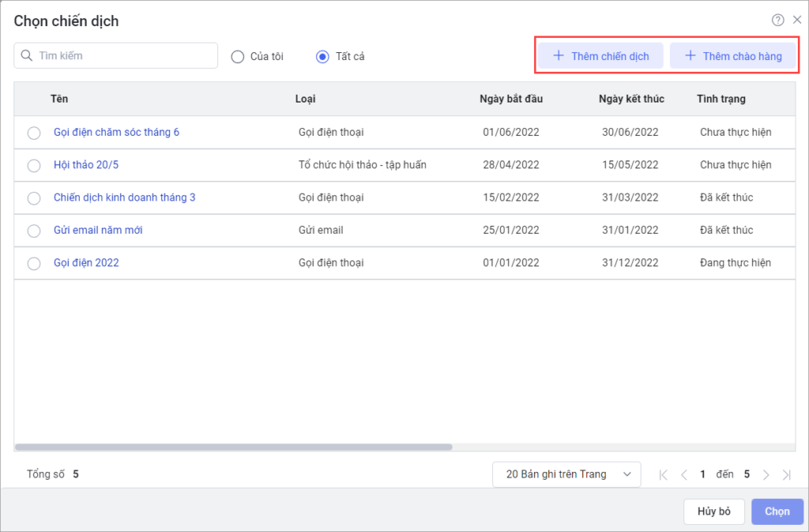The image size is (809, 532).
Task: Click the Gửi email type cell
Action: point(321,230)
